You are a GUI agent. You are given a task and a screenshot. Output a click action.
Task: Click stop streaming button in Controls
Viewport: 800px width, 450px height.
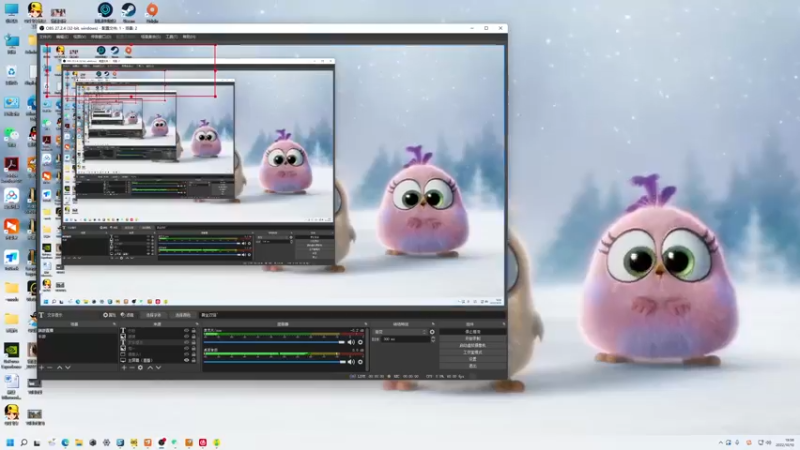pyautogui.click(x=473, y=332)
